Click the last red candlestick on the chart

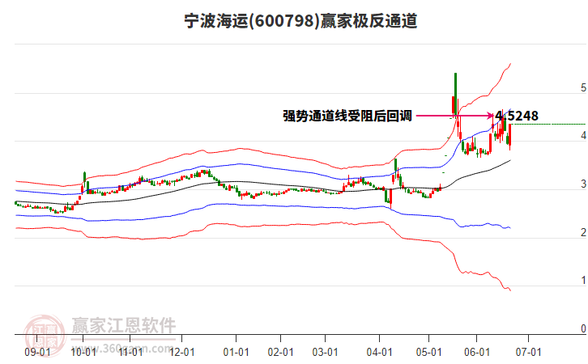pyautogui.click(x=510, y=135)
